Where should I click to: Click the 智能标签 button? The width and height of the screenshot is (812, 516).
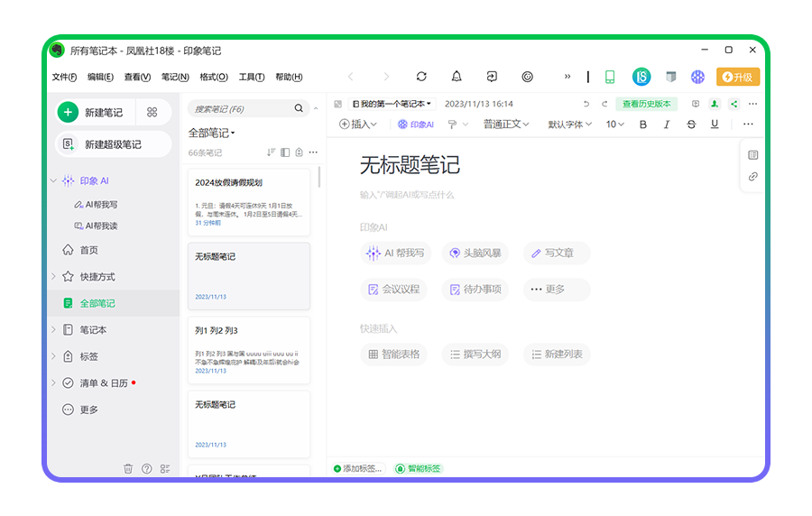pyautogui.click(x=419, y=468)
